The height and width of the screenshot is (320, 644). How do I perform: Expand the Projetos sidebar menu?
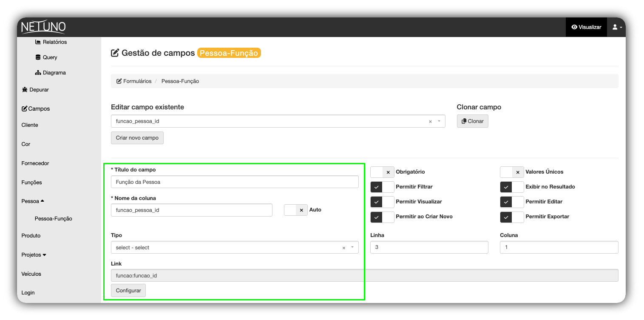34,255
